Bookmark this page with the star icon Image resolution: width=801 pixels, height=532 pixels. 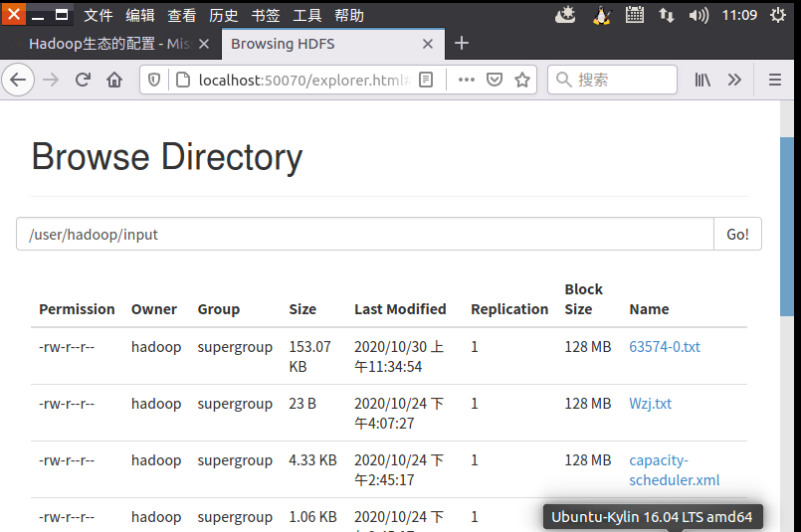(x=522, y=81)
